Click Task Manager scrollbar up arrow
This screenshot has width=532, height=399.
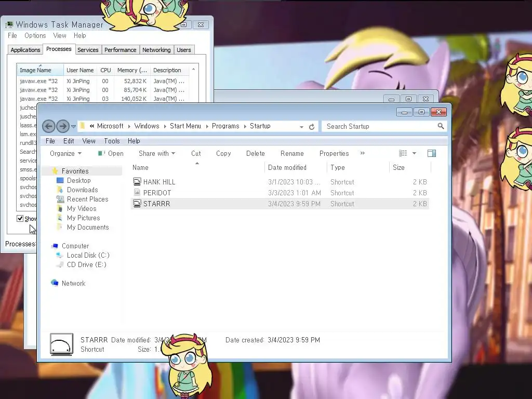pos(193,69)
